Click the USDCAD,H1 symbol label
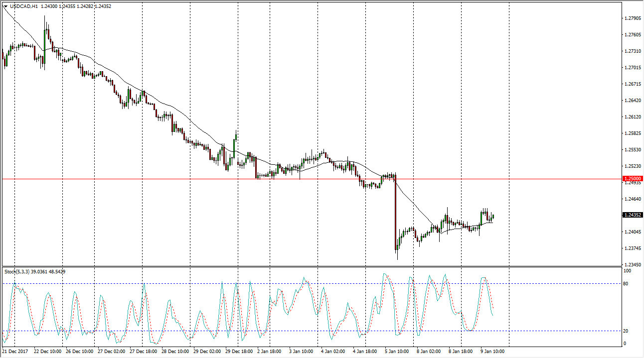The width and height of the screenshot is (644, 358). coord(23,6)
